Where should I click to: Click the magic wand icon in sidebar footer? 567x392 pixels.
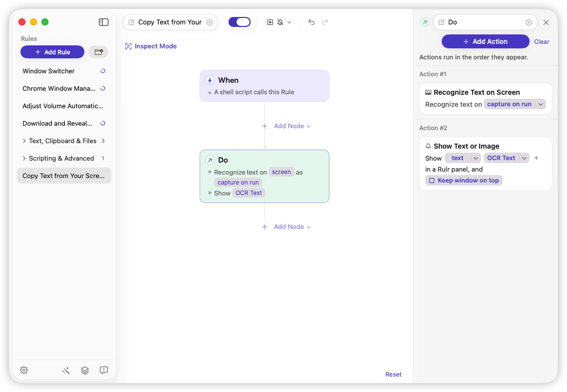pyautogui.click(x=66, y=371)
